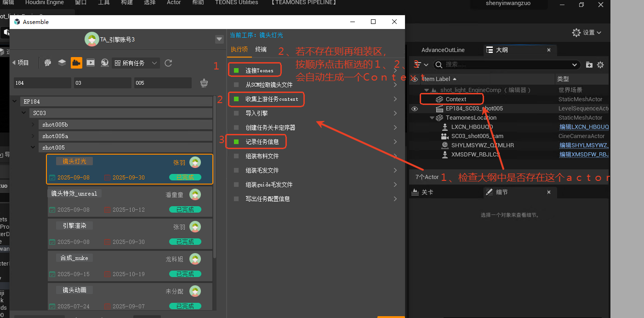Switch to the 终端 tab

261,49
